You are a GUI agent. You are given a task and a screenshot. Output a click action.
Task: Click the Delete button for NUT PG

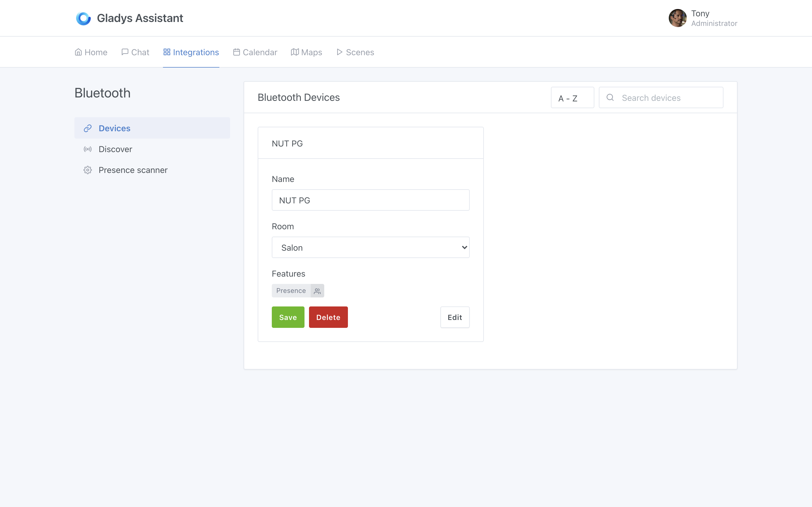tap(328, 317)
